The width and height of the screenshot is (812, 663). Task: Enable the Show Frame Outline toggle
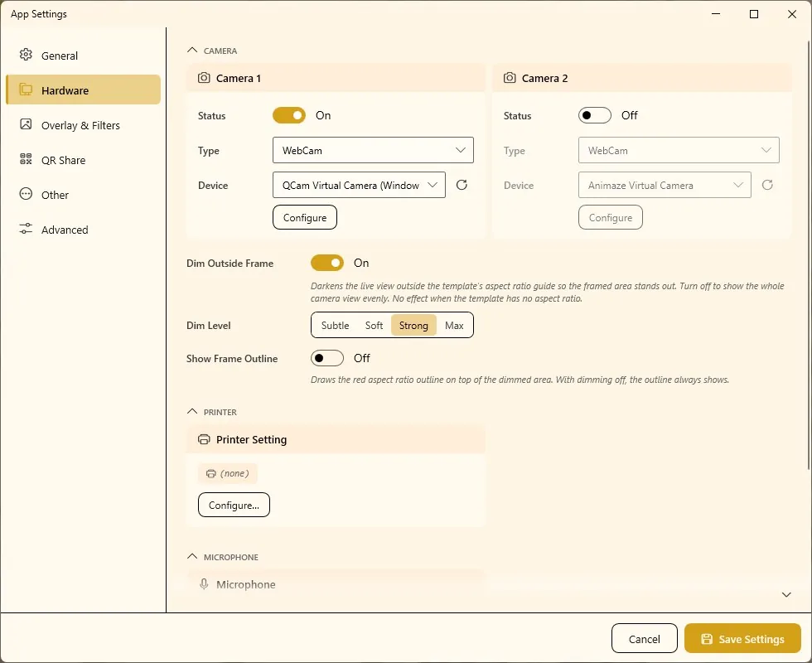click(x=327, y=358)
